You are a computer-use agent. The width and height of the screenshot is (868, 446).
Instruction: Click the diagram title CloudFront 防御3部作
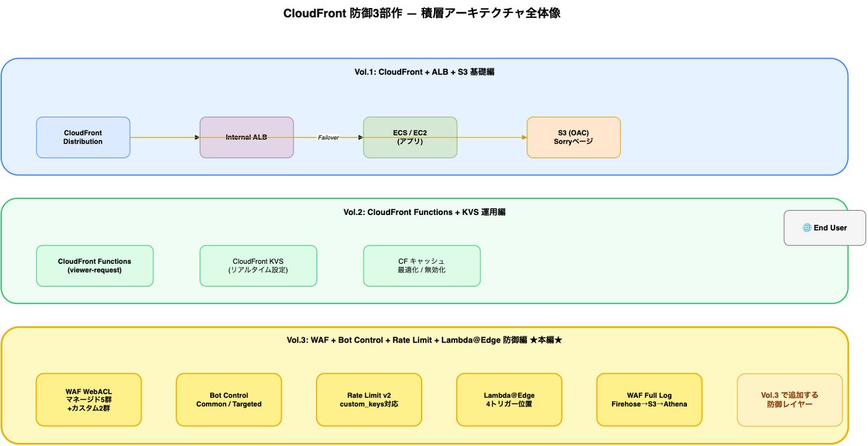(x=422, y=13)
